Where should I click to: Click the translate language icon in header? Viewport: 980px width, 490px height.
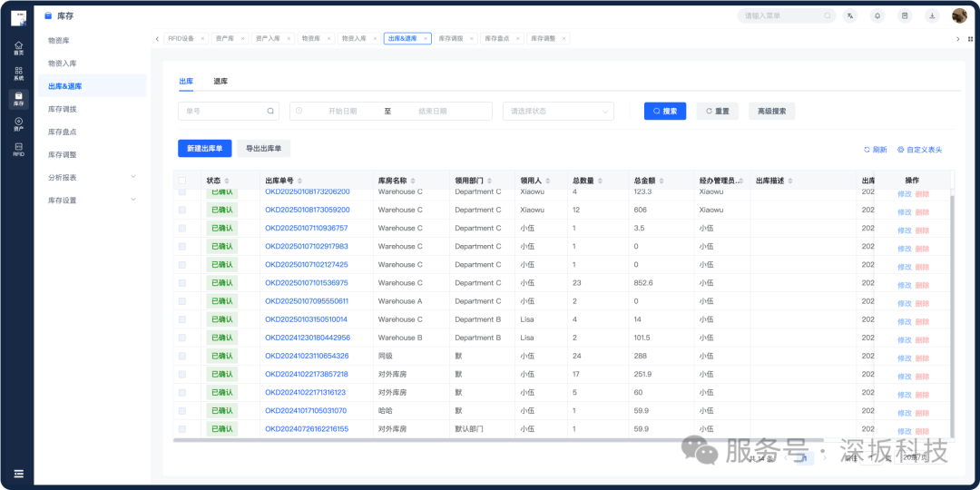click(850, 16)
